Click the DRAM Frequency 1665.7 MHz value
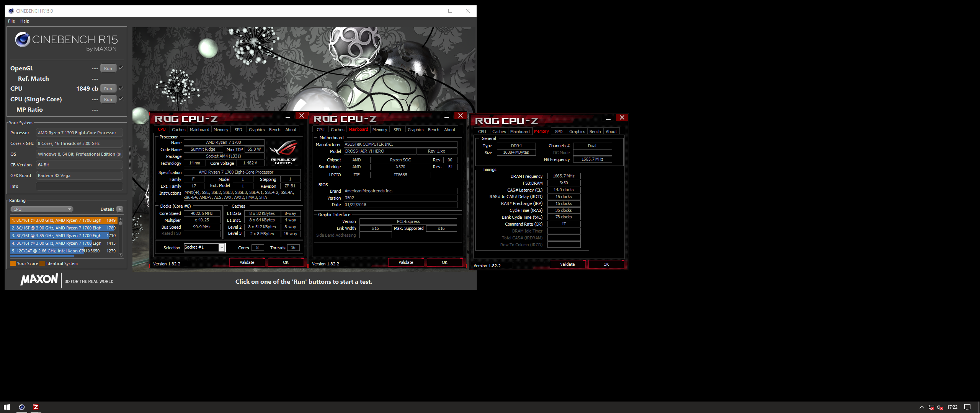The width and height of the screenshot is (980, 413). tap(563, 176)
